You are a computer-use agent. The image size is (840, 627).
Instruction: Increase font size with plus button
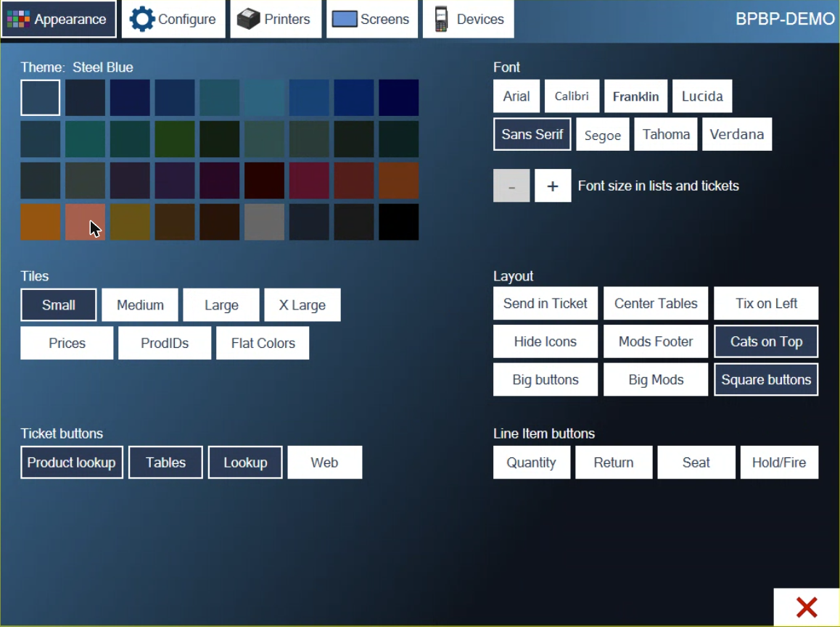tap(552, 186)
